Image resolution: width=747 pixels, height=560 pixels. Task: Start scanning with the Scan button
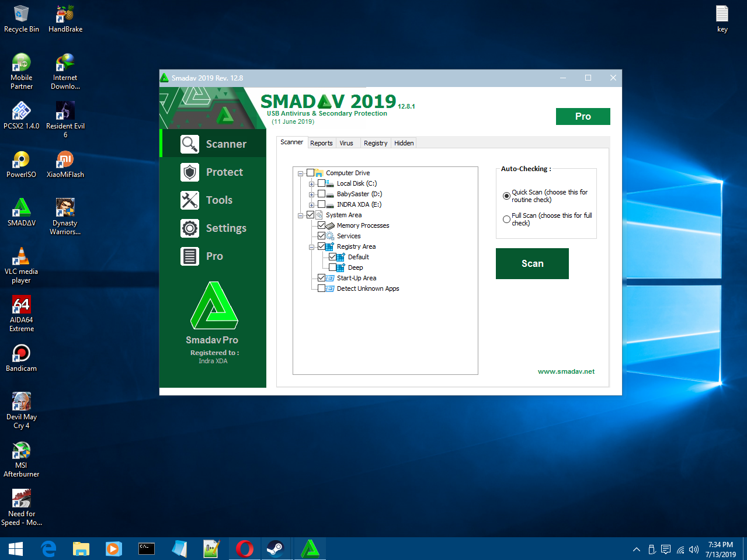tap(532, 263)
